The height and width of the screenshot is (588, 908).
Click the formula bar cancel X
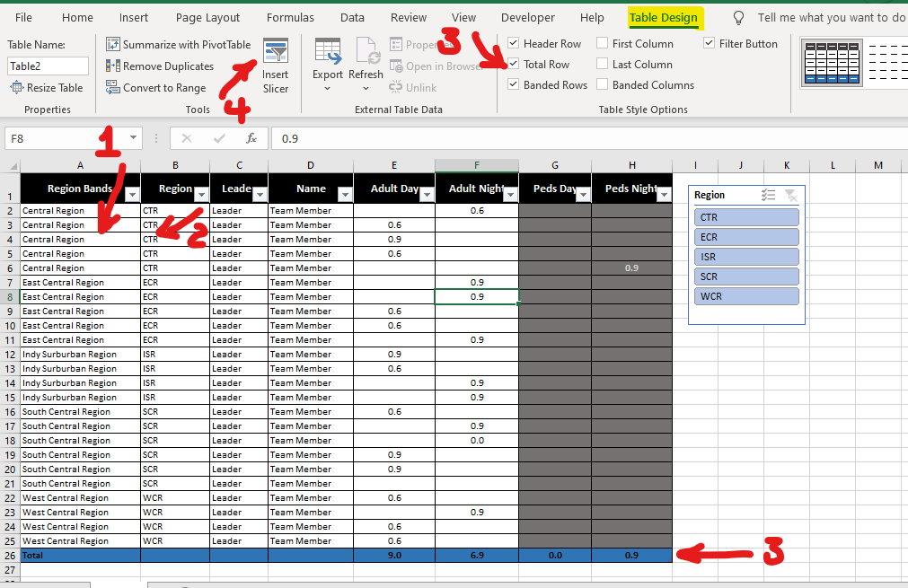coord(187,138)
